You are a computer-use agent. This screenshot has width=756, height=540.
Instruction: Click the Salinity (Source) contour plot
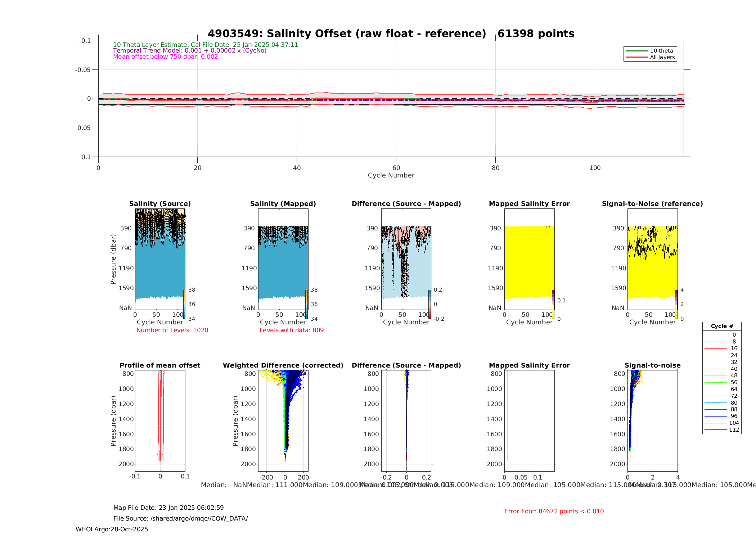click(x=160, y=258)
